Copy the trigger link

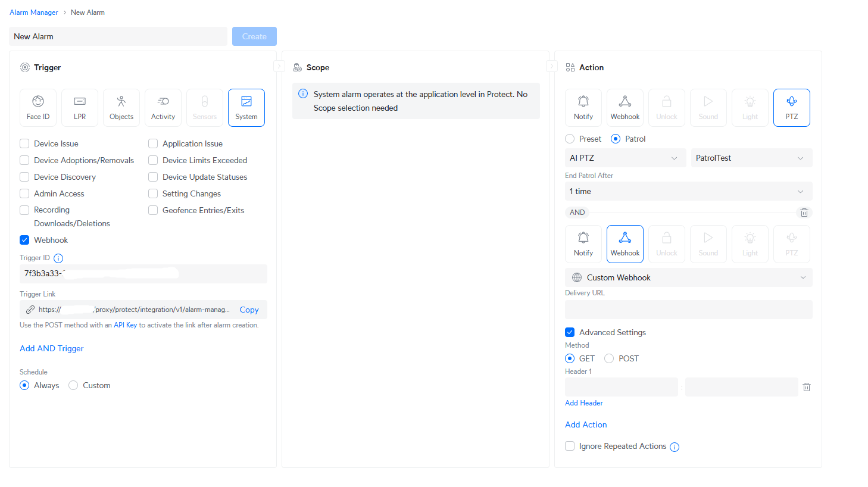pyautogui.click(x=249, y=310)
